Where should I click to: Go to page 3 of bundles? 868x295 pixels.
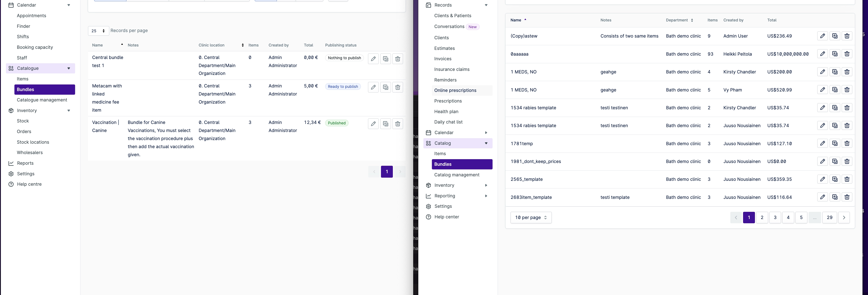(x=775, y=218)
